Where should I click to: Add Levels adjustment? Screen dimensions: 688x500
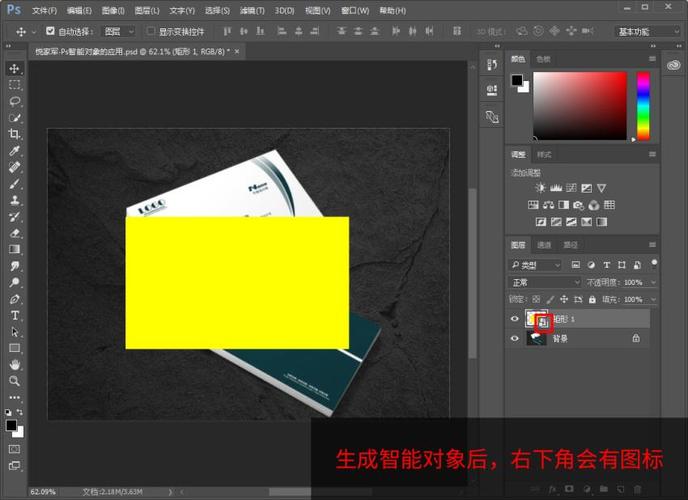pos(556,188)
